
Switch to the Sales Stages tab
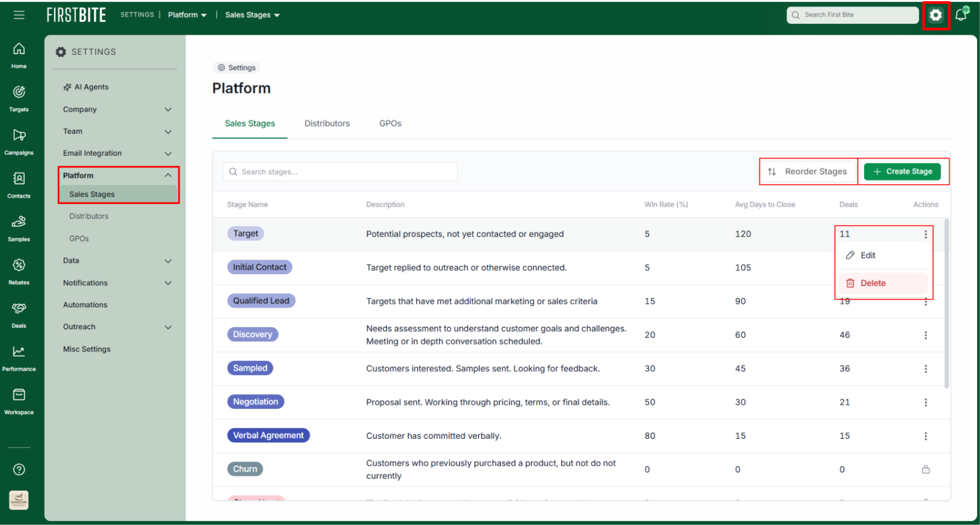click(250, 124)
